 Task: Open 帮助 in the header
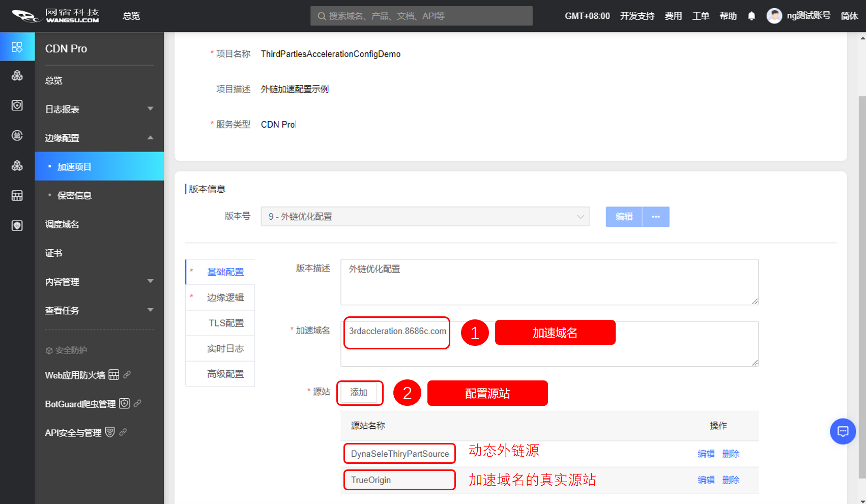click(728, 16)
